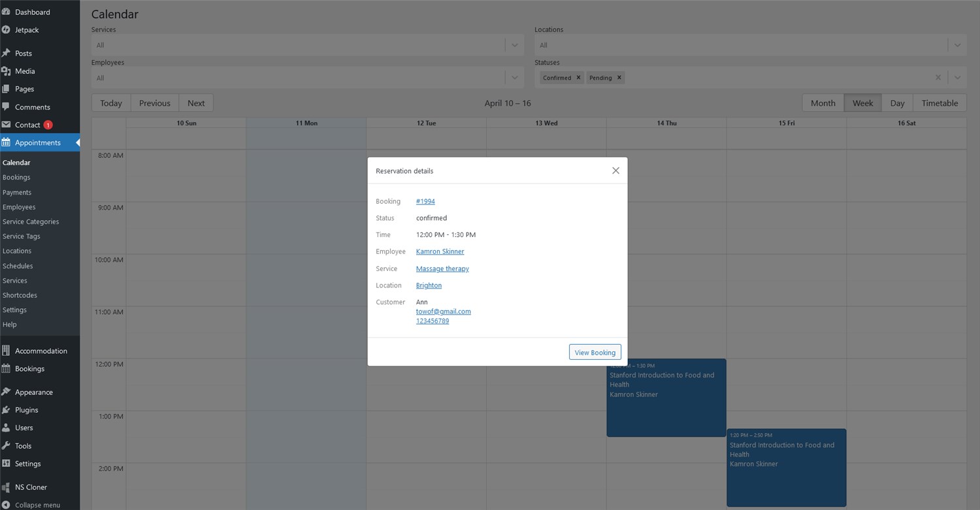Open booking #1994 link
The width and height of the screenshot is (980, 510).
pos(425,201)
